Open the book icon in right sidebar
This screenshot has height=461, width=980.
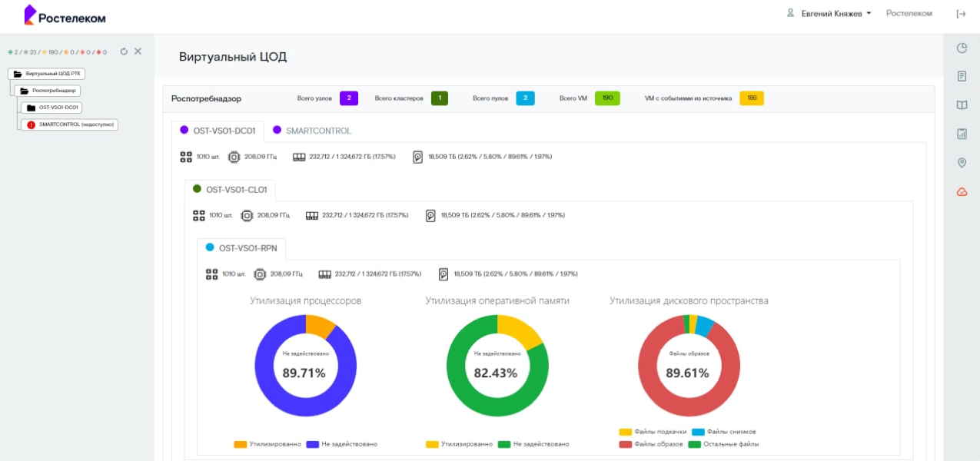click(x=961, y=105)
